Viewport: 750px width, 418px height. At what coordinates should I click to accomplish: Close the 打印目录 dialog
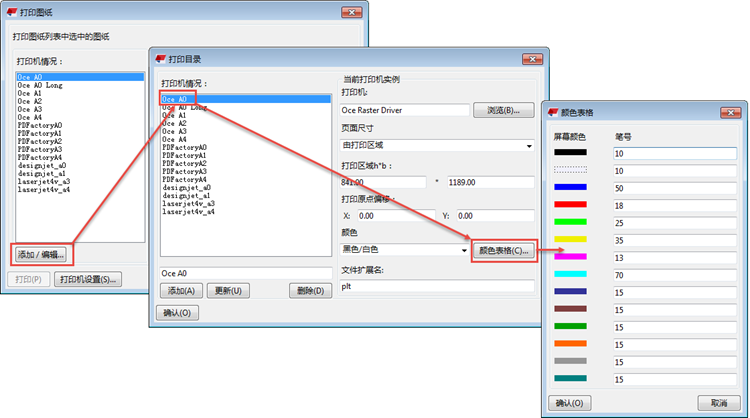[532, 59]
